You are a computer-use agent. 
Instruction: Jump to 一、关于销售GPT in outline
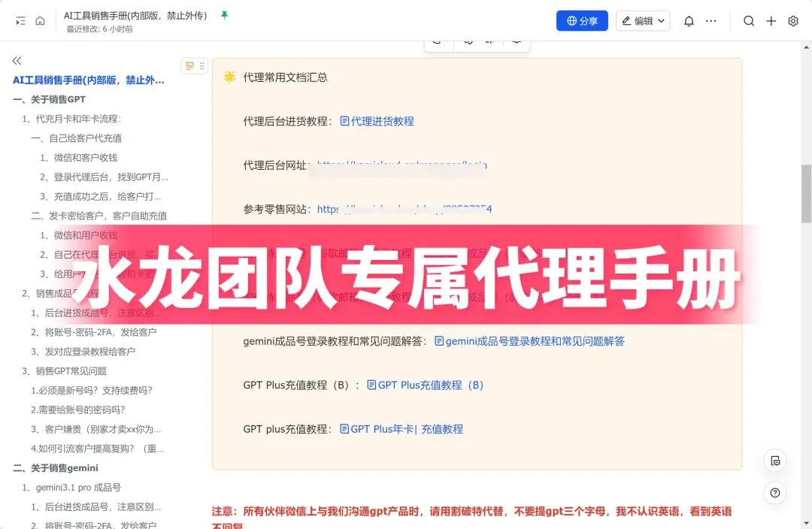tap(49, 99)
